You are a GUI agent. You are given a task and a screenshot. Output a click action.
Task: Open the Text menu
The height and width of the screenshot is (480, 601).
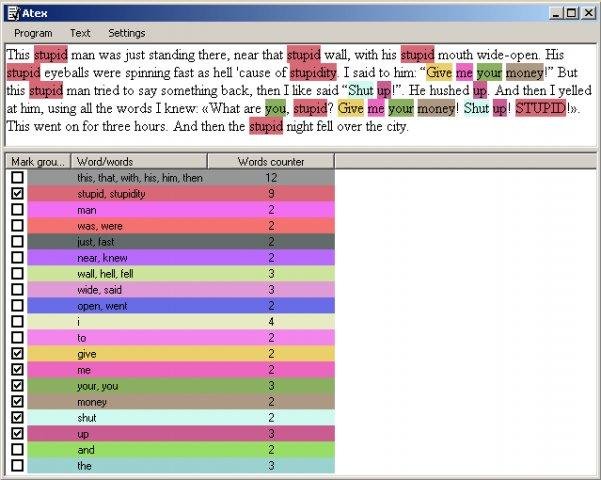point(80,33)
